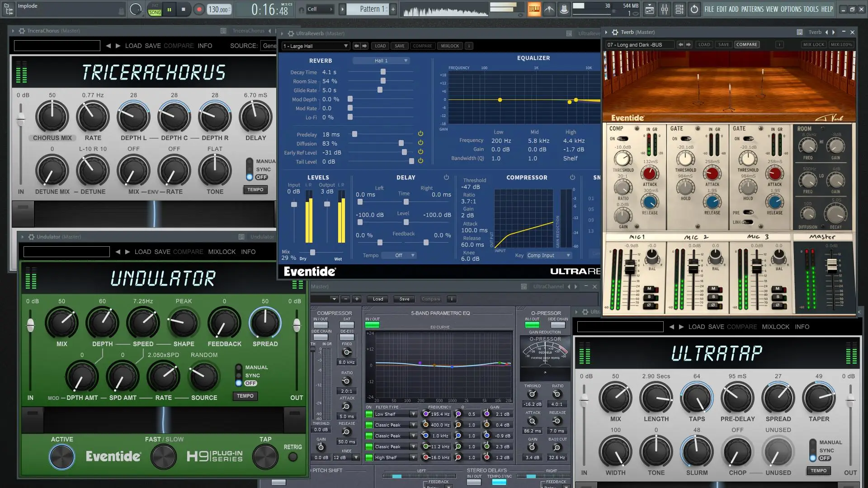Open the OPTIONS menu

tap(790, 9)
